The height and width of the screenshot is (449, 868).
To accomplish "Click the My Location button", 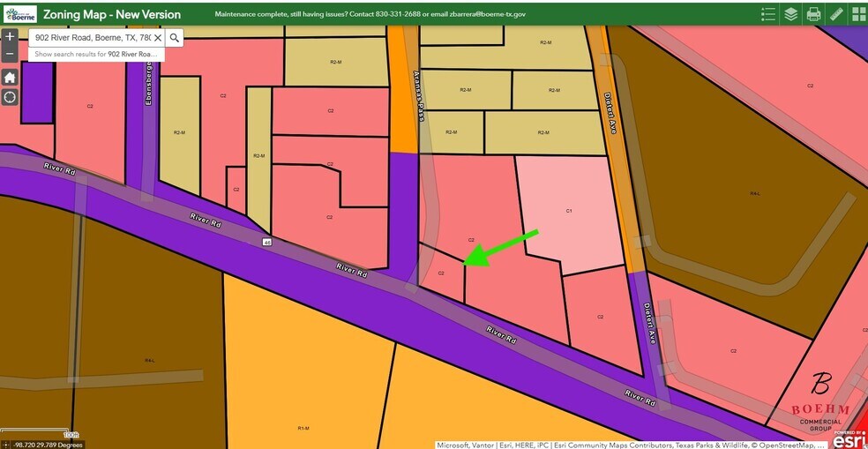I will pos(10,96).
